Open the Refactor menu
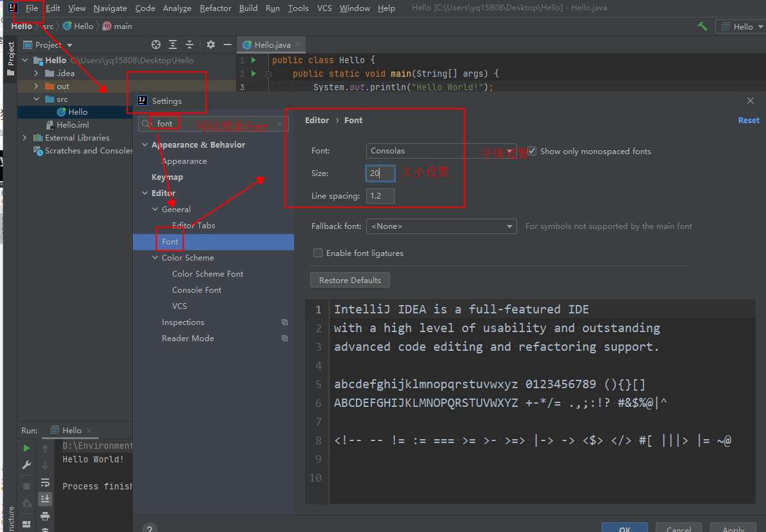The width and height of the screenshot is (766, 532). pos(215,8)
